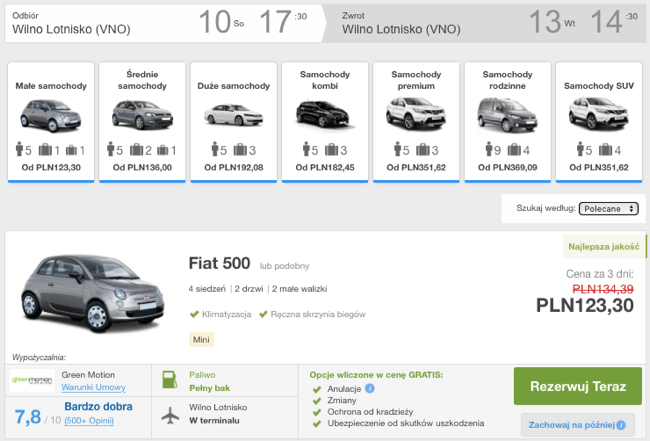The image size is (650, 441).
Task: Click the Rezerwuj Teraz button
Action: tap(578, 386)
